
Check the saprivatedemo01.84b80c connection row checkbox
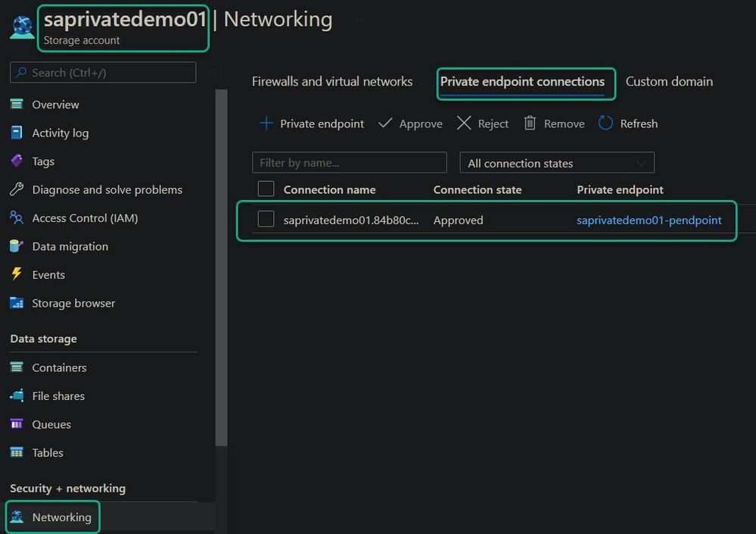[266, 219]
